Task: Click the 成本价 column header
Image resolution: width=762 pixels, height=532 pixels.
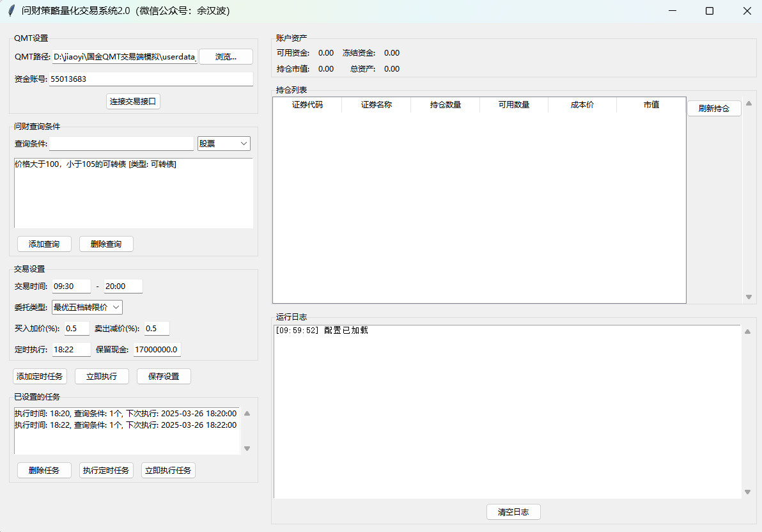Action: (582, 105)
